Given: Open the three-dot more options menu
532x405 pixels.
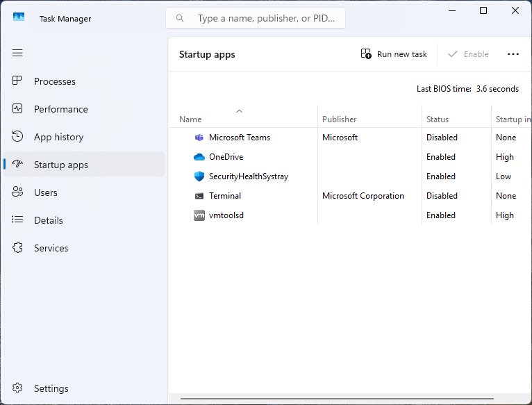Looking at the screenshot, I should pyautogui.click(x=513, y=54).
